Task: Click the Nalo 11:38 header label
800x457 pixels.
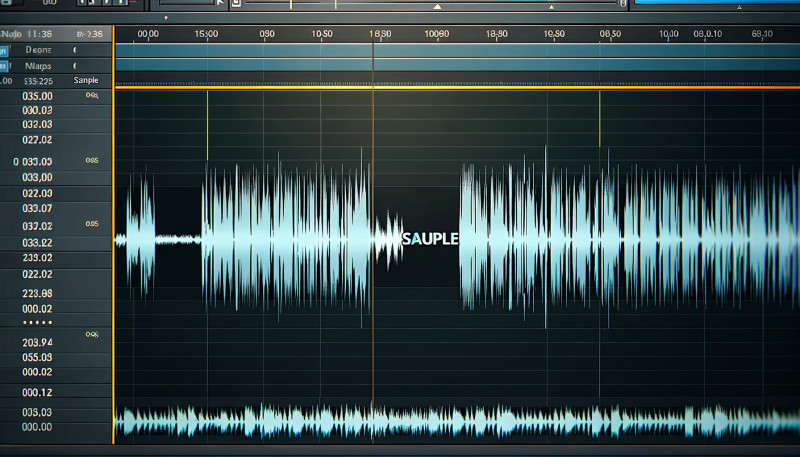Action: tap(30, 33)
